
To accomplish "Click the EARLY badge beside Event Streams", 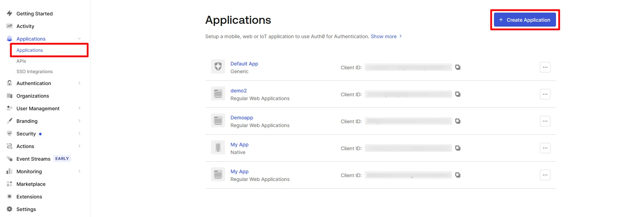I will pyautogui.click(x=62, y=159).
